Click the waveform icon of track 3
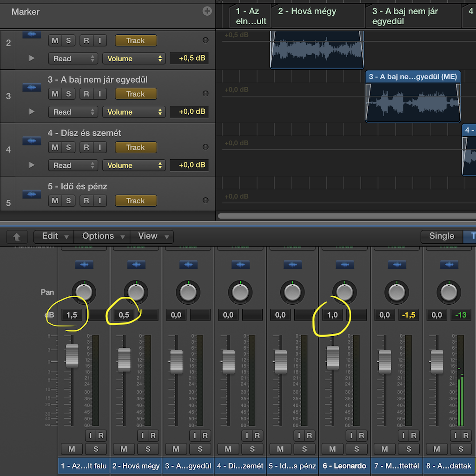476x476 pixels. [x=32, y=87]
